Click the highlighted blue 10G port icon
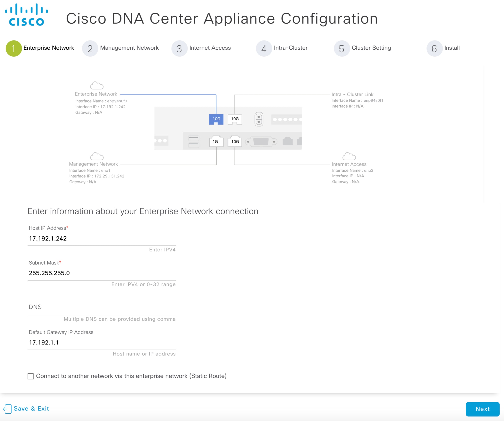The image size is (504, 421). click(x=216, y=119)
